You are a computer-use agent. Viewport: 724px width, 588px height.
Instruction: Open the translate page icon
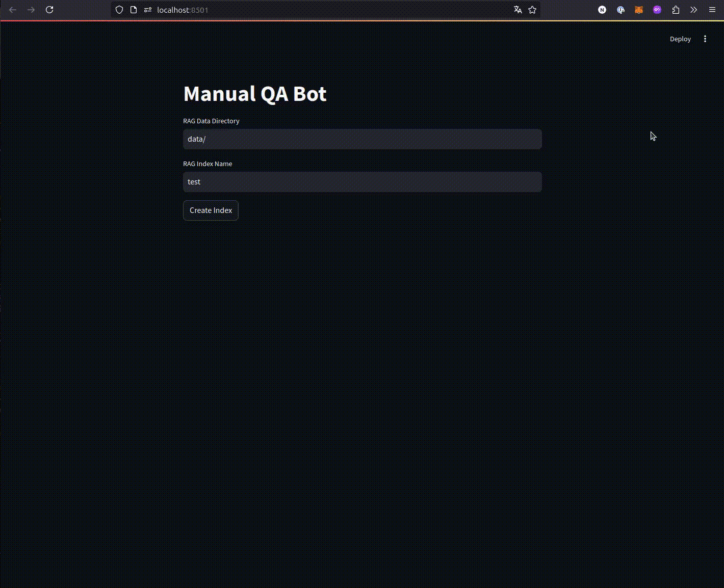tap(518, 10)
